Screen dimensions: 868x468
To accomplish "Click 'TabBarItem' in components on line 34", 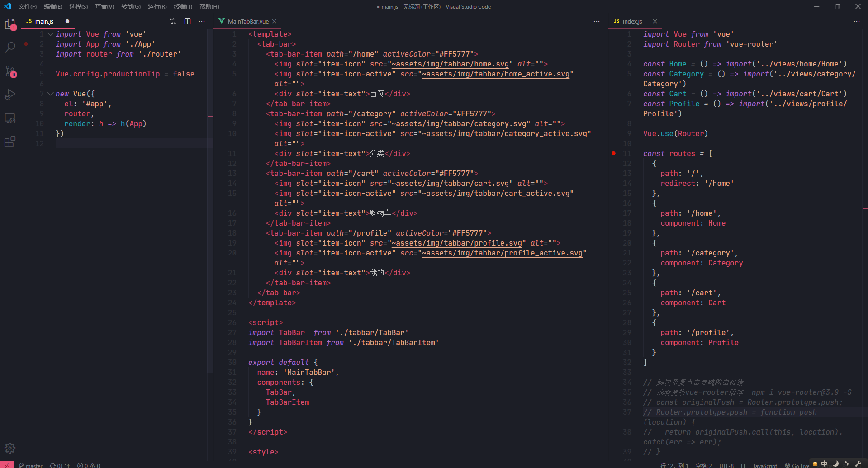I will pyautogui.click(x=287, y=402).
